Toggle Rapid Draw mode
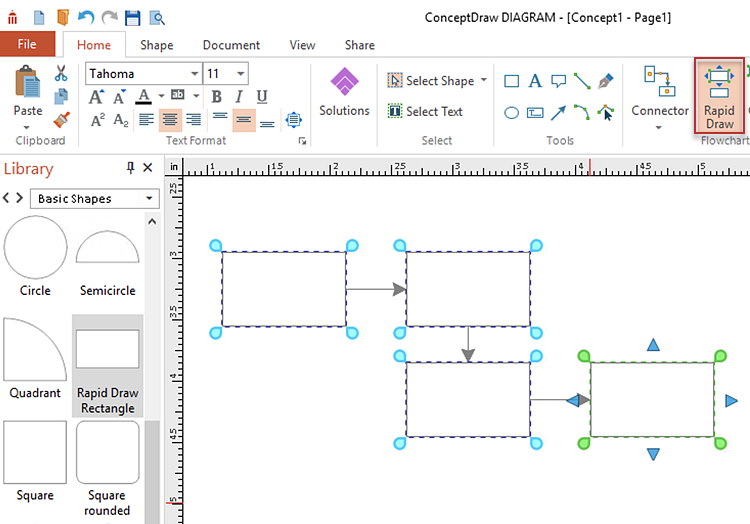Image resolution: width=750 pixels, height=524 pixels. coord(719,96)
